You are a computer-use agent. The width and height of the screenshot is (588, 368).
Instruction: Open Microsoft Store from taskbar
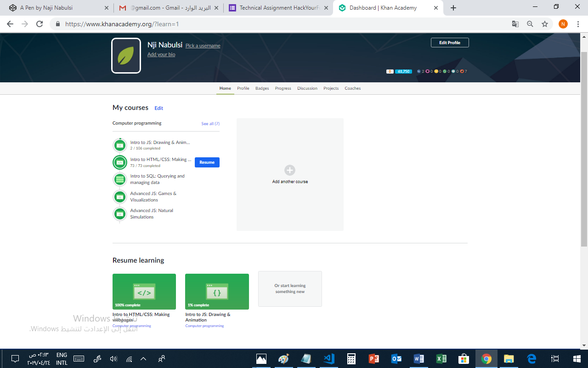pos(464,359)
